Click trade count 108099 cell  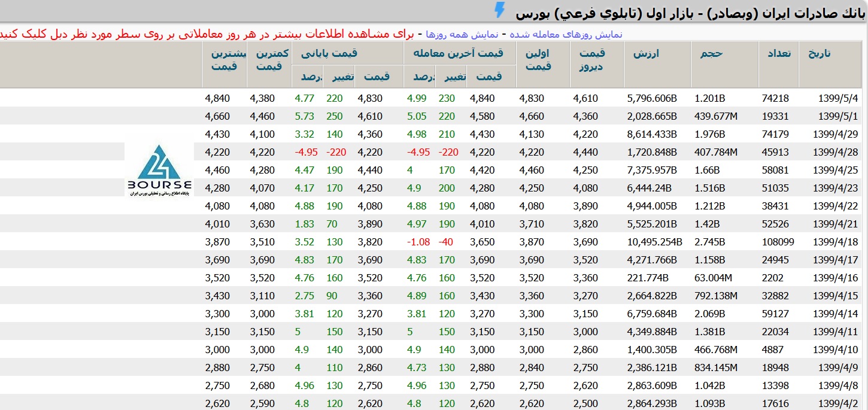click(x=778, y=242)
